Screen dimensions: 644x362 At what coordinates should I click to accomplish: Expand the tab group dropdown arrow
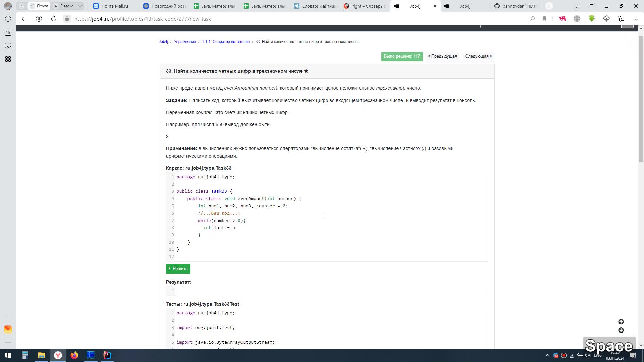click(80, 6)
